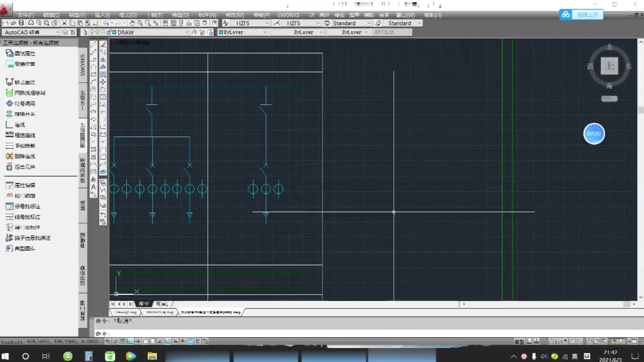644x362 pixels.
Task: Choose 删除连线 in tool palette
Action: 21,156
